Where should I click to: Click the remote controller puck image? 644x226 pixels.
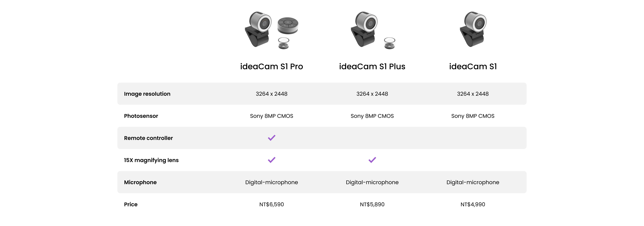point(288,25)
